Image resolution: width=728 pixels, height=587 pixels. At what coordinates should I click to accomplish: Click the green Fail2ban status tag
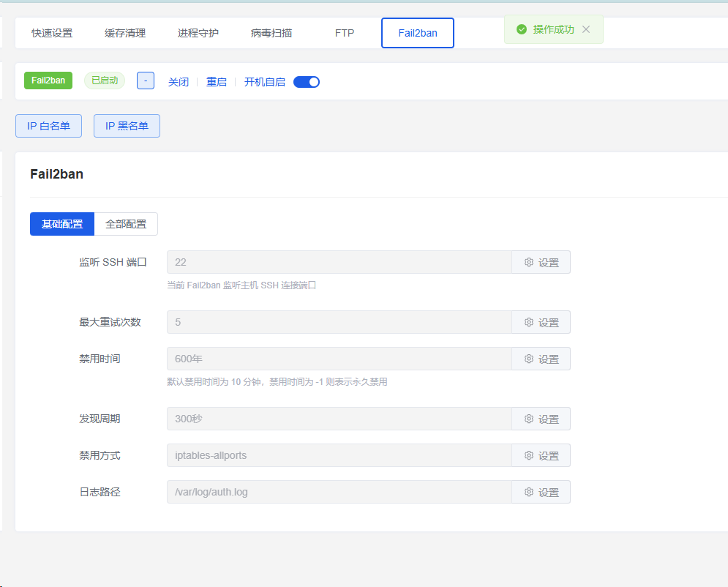48,81
